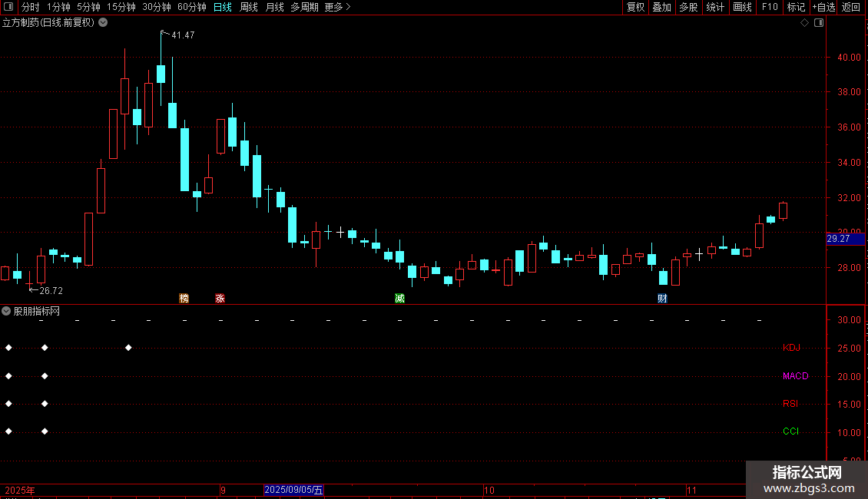Click month 9 marker on time axis
The width and height of the screenshot is (868, 499).
(223, 490)
